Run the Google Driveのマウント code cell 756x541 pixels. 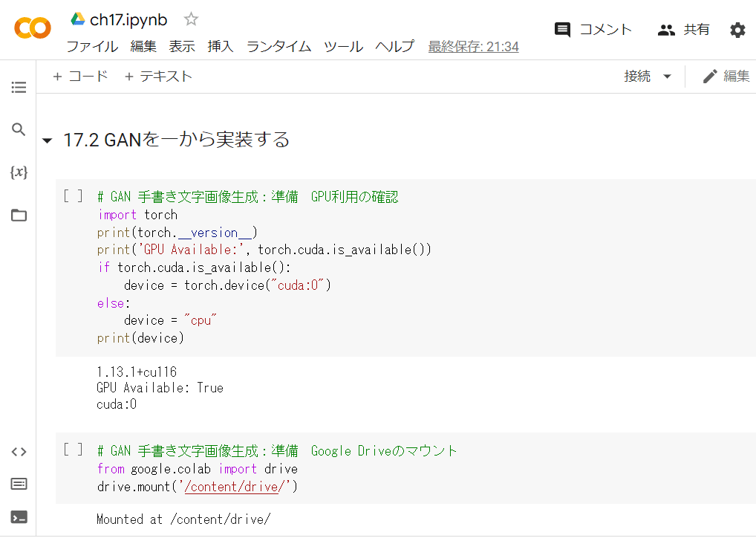pyautogui.click(x=73, y=450)
